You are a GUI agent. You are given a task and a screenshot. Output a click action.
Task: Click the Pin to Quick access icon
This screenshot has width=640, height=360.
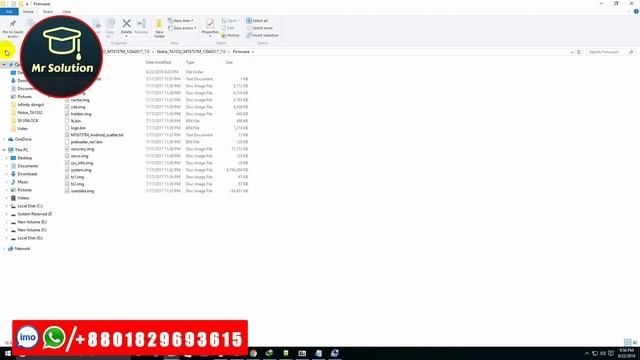click(x=13, y=24)
